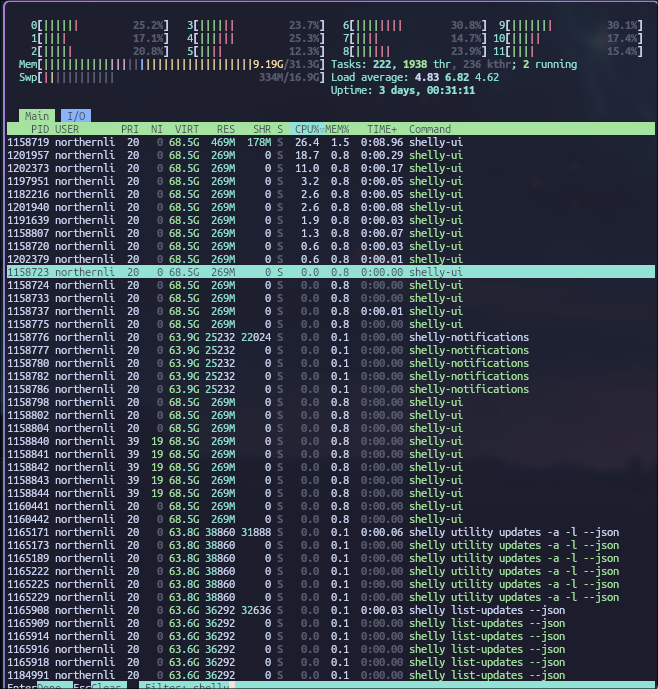Viewport: 658px width, 689px height.
Task: Click the Load average line
Action: [x=415, y=77]
